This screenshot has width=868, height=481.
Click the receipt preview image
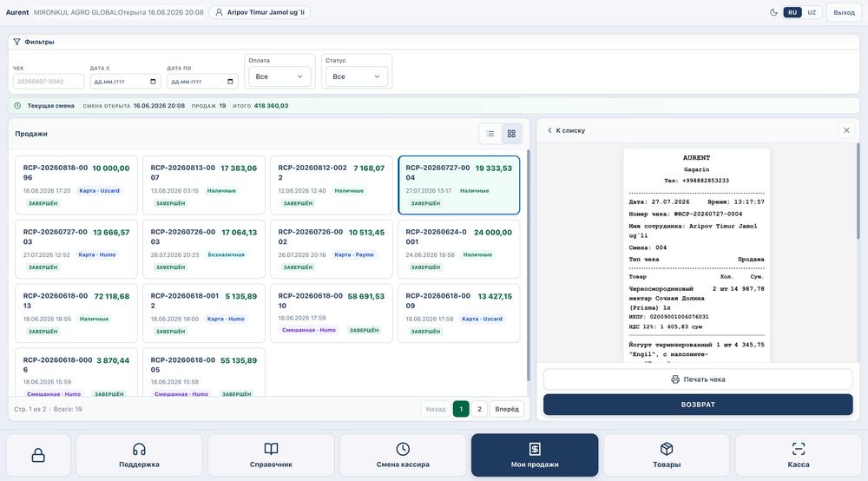pyautogui.click(x=696, y=256)
